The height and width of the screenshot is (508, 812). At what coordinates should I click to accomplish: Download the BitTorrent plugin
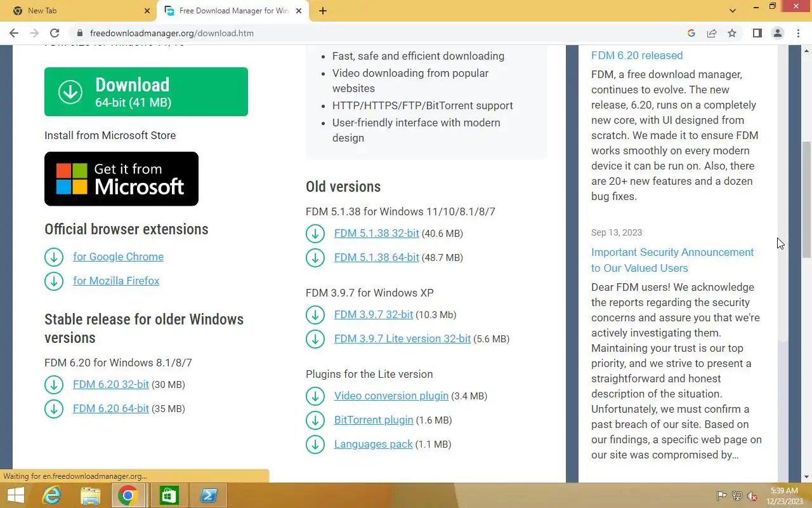click(x=374, y=420)
